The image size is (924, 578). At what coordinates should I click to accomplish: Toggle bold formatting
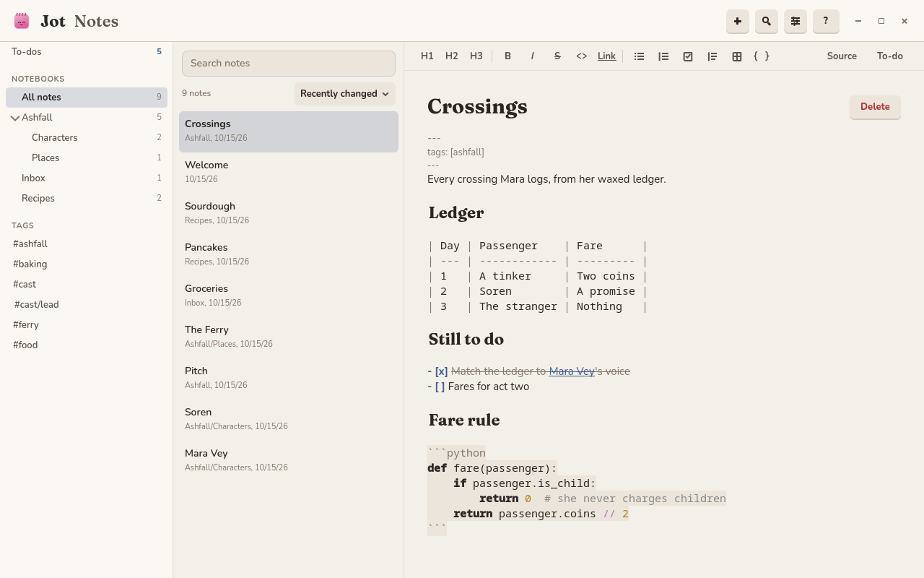(x=508, y=56)
